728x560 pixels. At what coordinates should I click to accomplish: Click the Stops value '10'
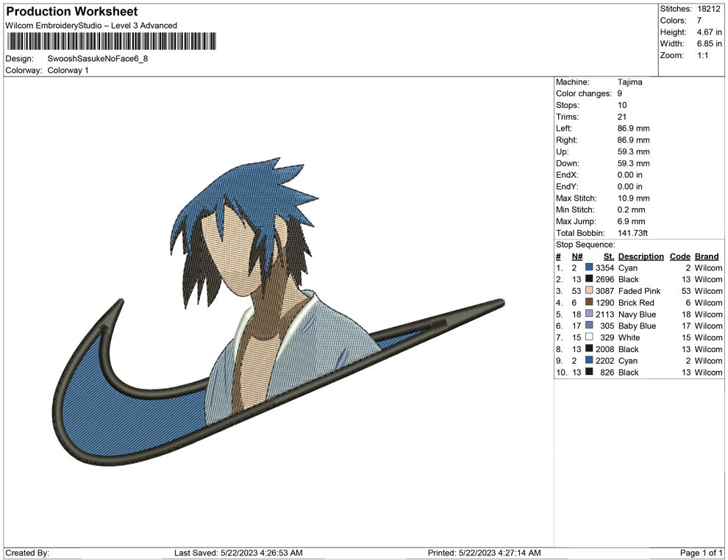click(622, 105)
